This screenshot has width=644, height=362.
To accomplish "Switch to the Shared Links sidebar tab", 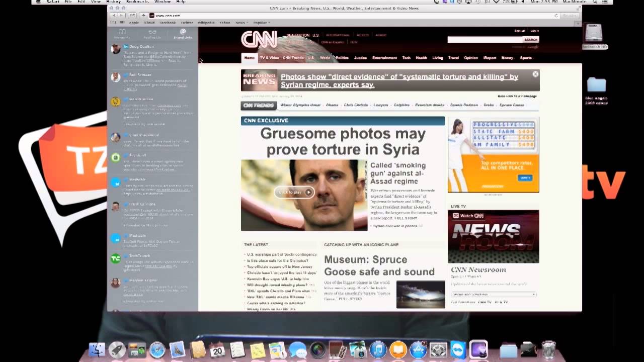I will [183, 34].
